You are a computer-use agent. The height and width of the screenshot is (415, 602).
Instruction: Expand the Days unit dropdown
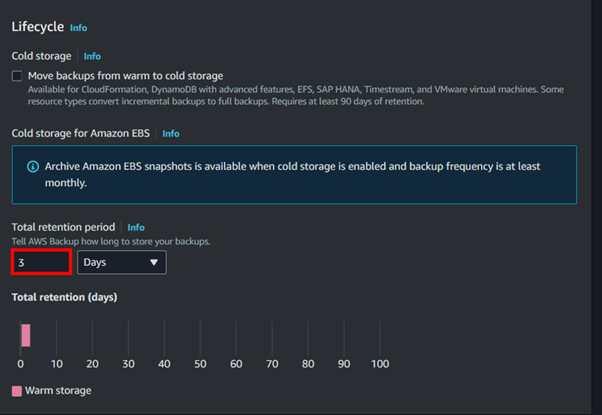(x=122, y=262)
